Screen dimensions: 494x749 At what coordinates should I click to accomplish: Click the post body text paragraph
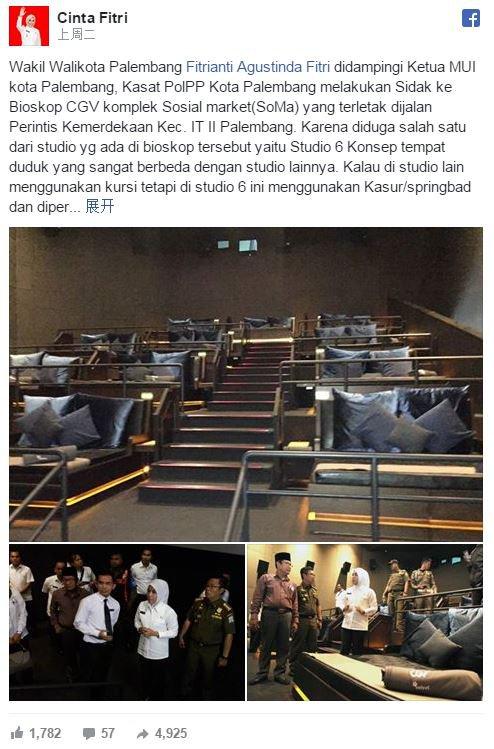pyautogui.click(x=243, y=137)
